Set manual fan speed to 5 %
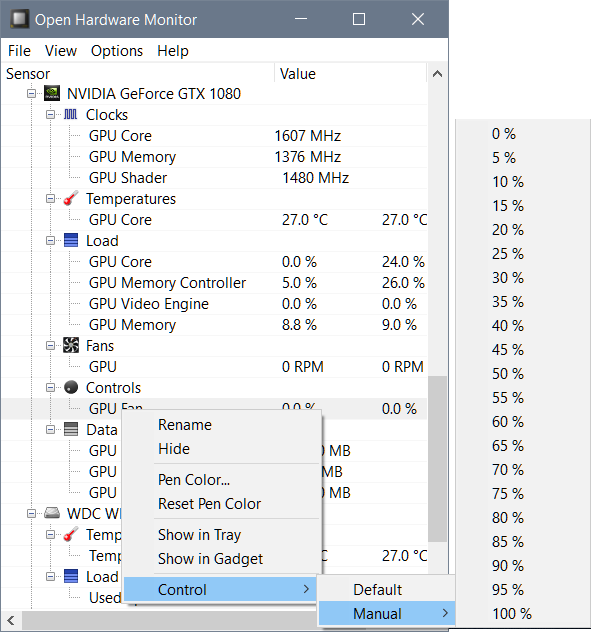 coord(523,158)
